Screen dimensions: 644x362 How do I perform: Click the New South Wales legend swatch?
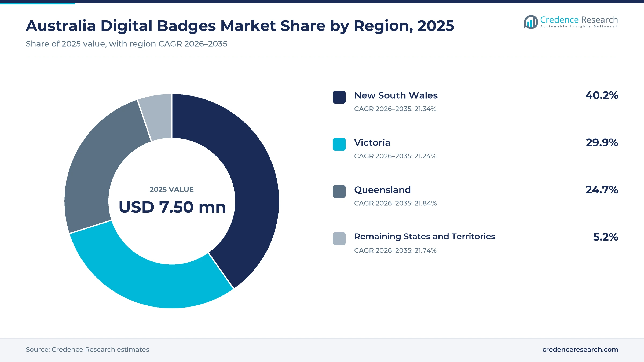[x=339, y=97]
